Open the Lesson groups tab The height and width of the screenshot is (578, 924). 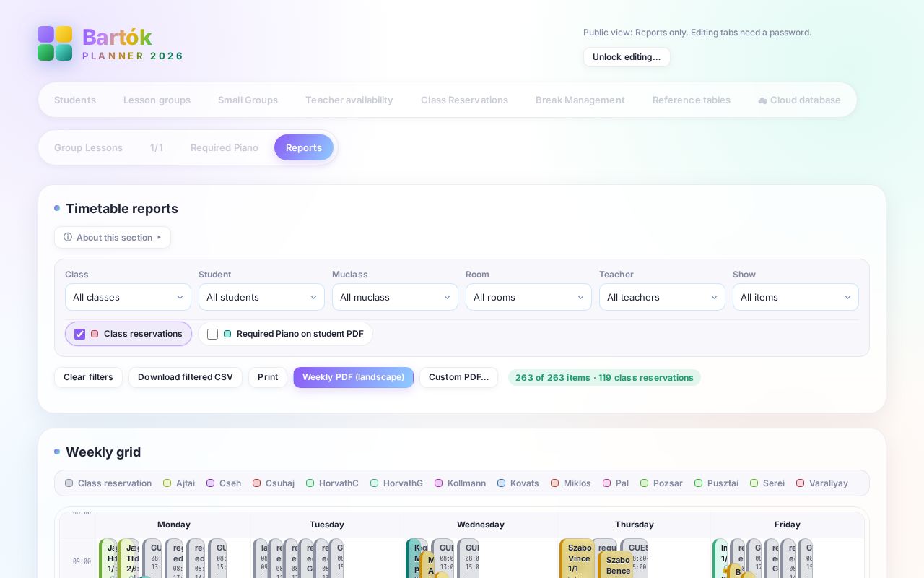(157, 100)
